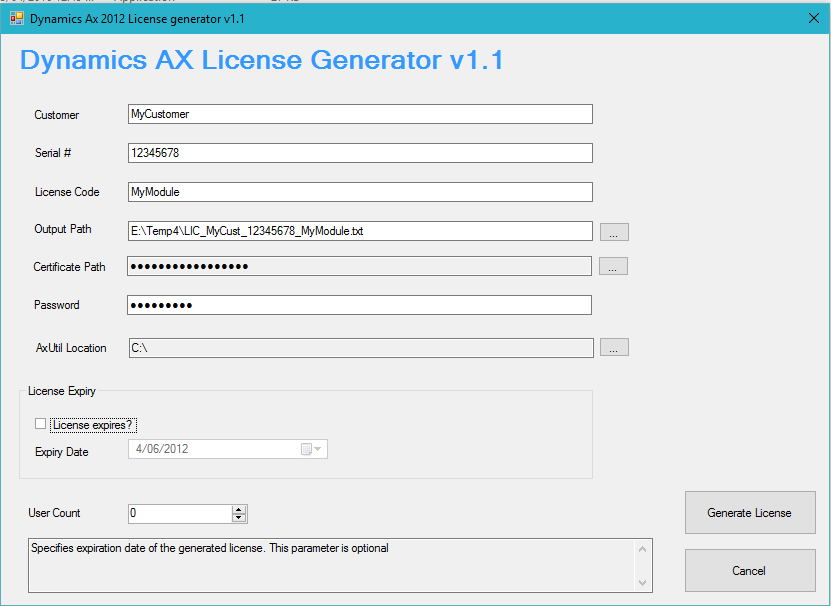Click the AxUtil Location field
Image resolution: width=831 pixels, height=606 pixels.
point(361,348)
